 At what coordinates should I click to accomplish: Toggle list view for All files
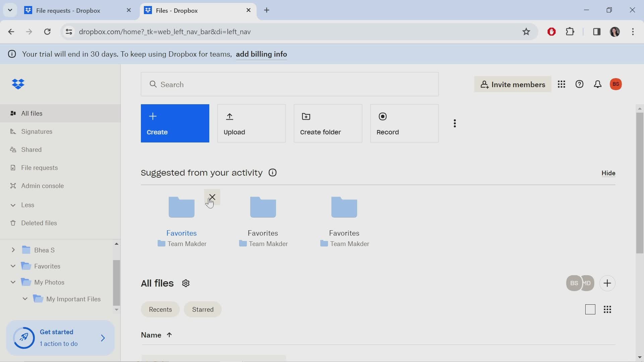(x=590, y=309)
